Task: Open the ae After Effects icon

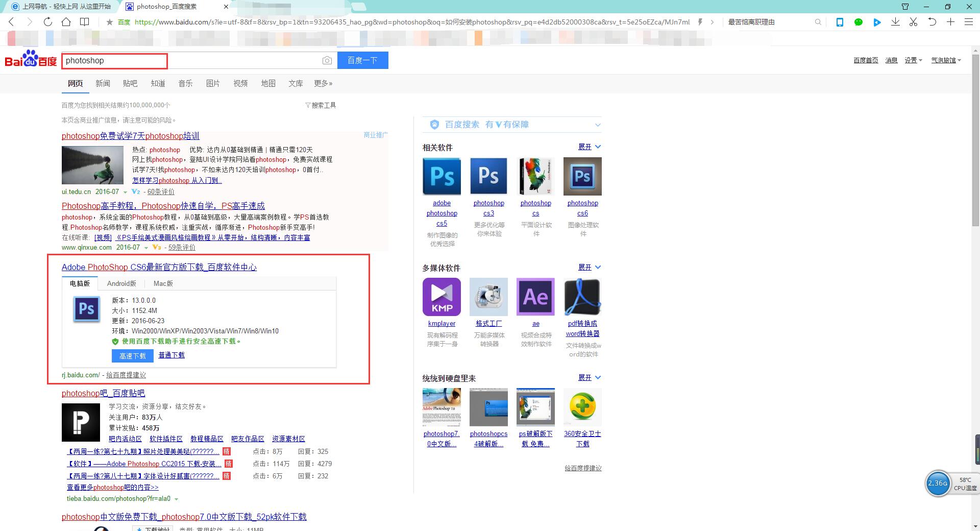Action: coord(535,297)
